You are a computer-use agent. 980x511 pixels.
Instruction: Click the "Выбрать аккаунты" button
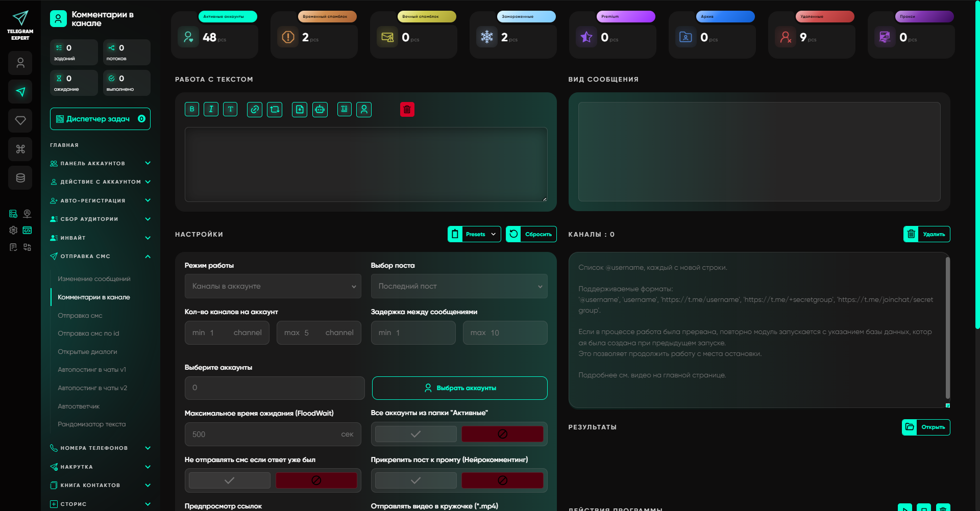pyautogui.click(x=459, y=388)
